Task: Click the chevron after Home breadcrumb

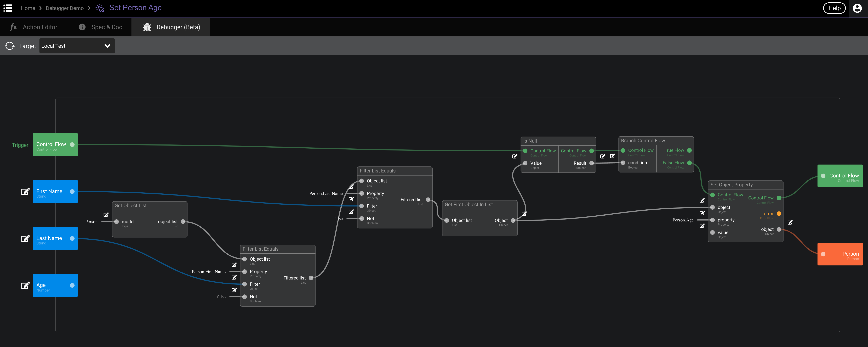Action: 41,8
